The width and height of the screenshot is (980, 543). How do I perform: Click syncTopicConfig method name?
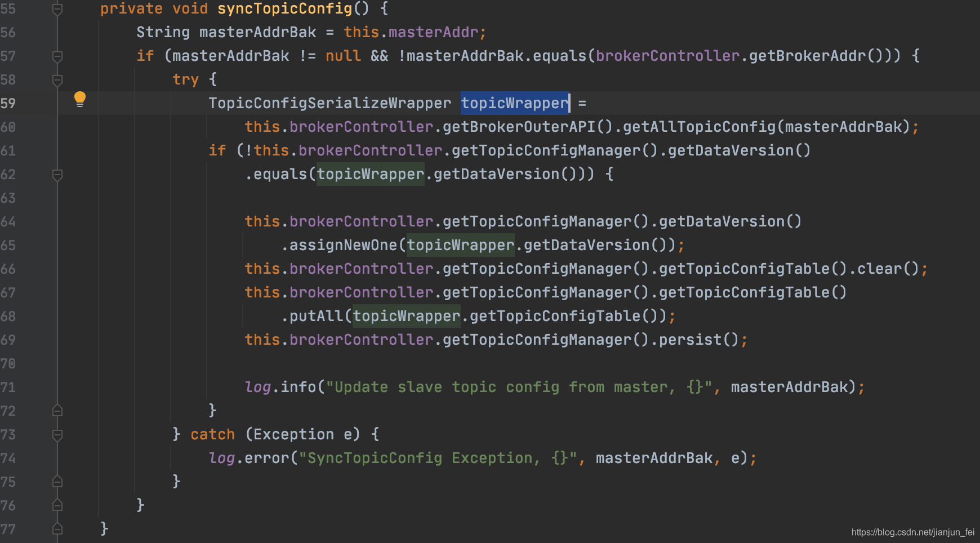tap(284, 8)
